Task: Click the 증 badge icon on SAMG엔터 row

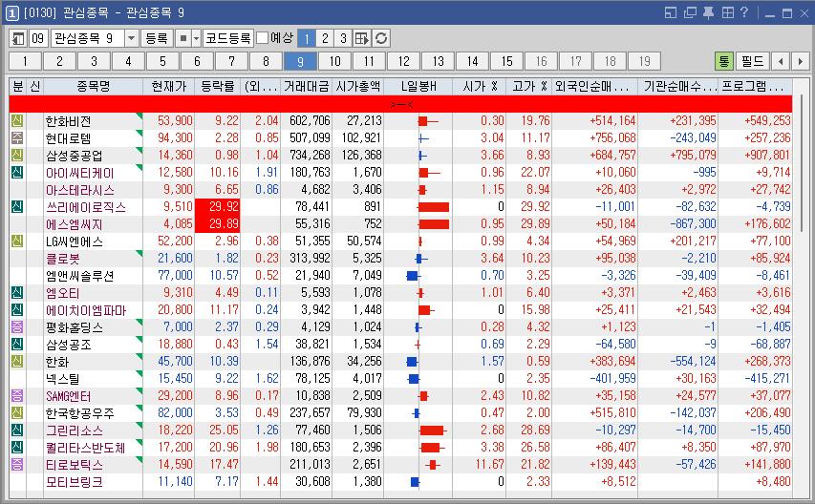Action: click(17, 395)
